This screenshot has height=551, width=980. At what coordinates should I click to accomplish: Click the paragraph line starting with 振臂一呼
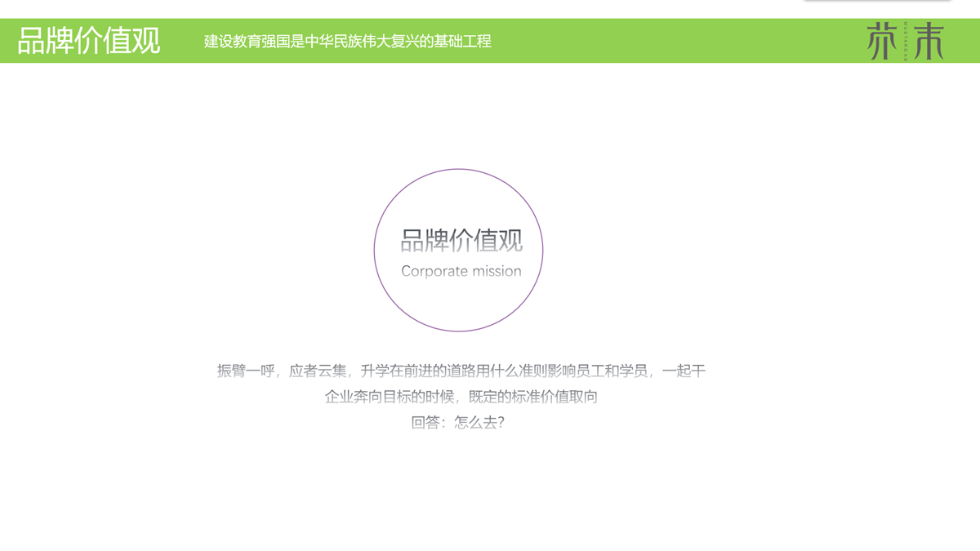coord(461,371)
